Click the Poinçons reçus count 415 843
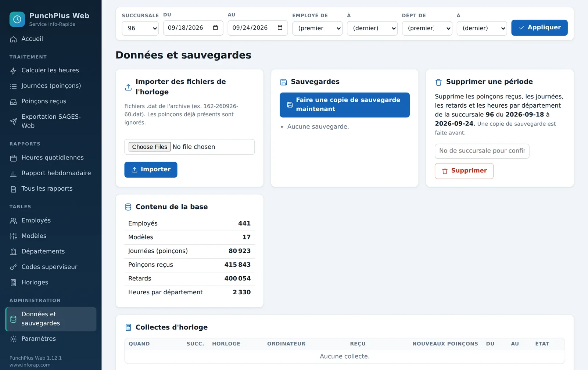This screenshot has height=370, width=588. [237, 265]
